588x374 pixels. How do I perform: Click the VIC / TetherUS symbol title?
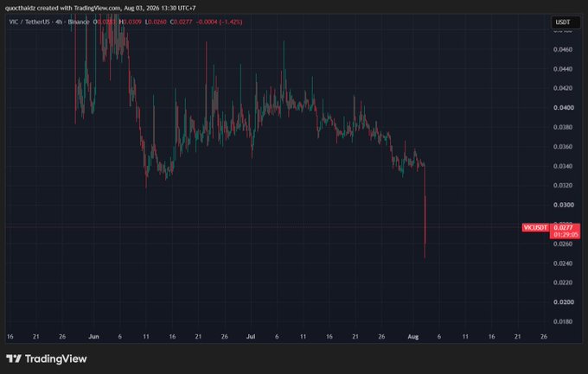pyautogui.click(x=29, y=22)
